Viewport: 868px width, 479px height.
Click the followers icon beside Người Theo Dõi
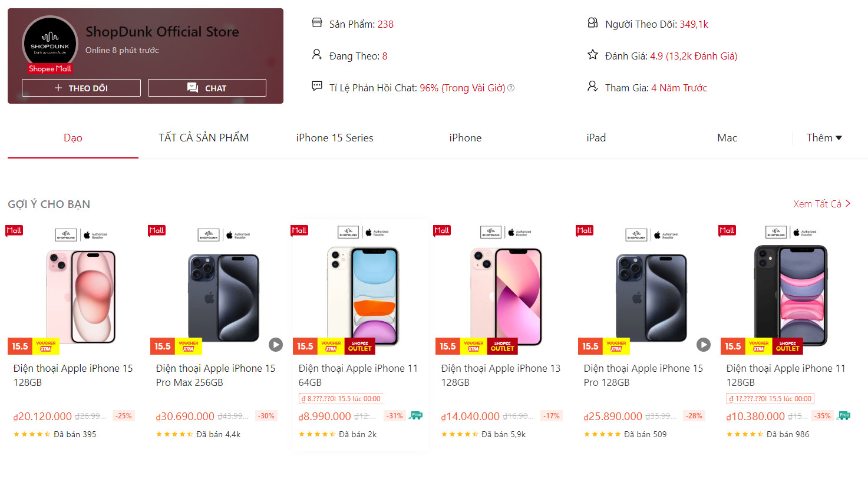593,23
